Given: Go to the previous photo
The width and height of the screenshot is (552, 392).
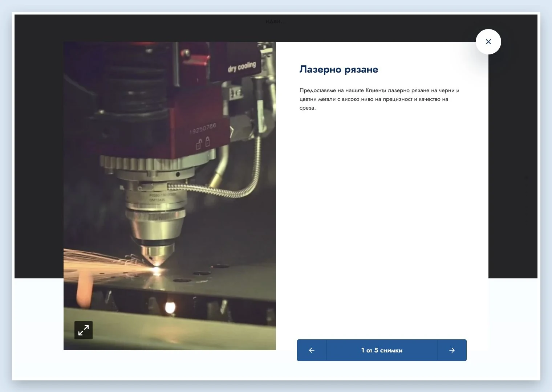Looking at the screenshot, I should [x=312, y=350].
